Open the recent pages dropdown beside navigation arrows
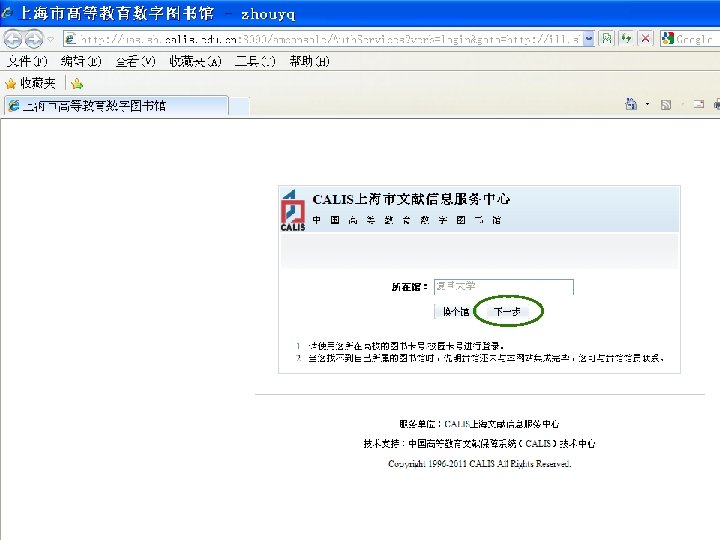The height and width of the screenshot is (540, 720). tap(51, 39)
